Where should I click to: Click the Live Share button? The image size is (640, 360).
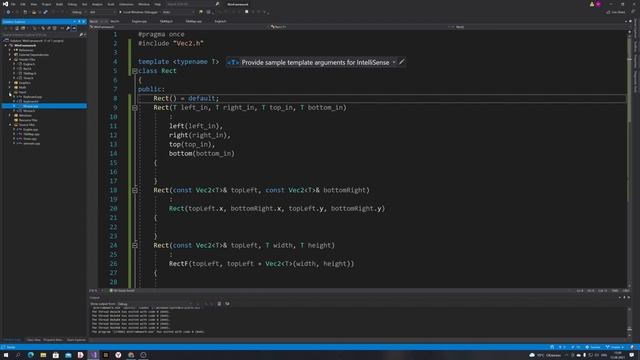(616, 12)
